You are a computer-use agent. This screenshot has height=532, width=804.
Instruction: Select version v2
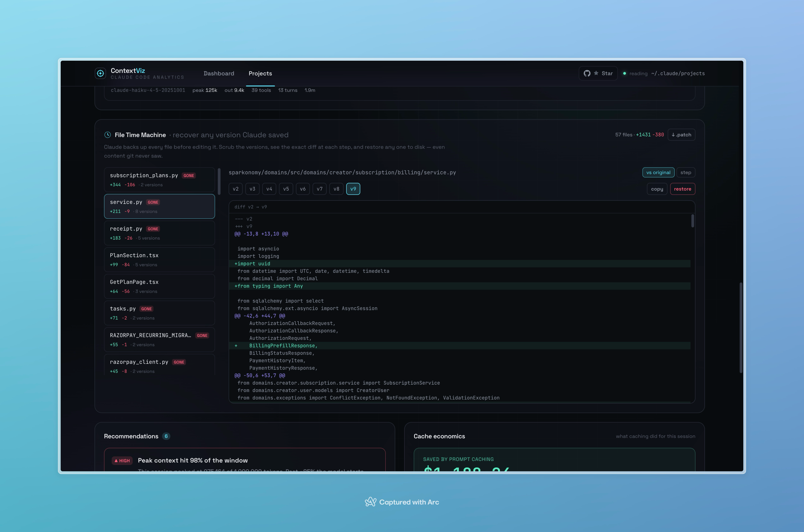pos(235,189)
